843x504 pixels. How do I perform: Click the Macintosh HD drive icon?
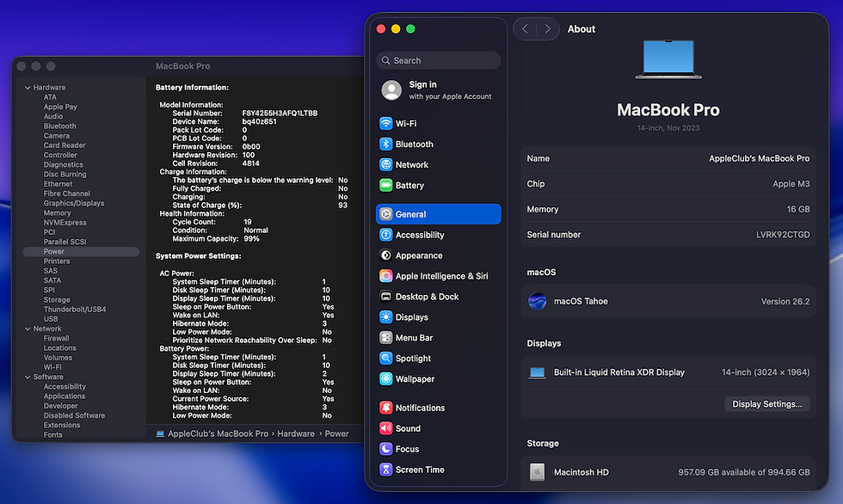coord(537,472)
